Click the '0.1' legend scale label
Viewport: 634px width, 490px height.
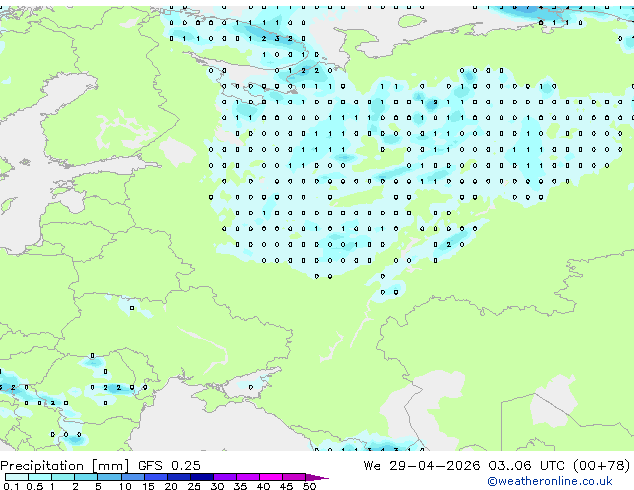point(11,486)
